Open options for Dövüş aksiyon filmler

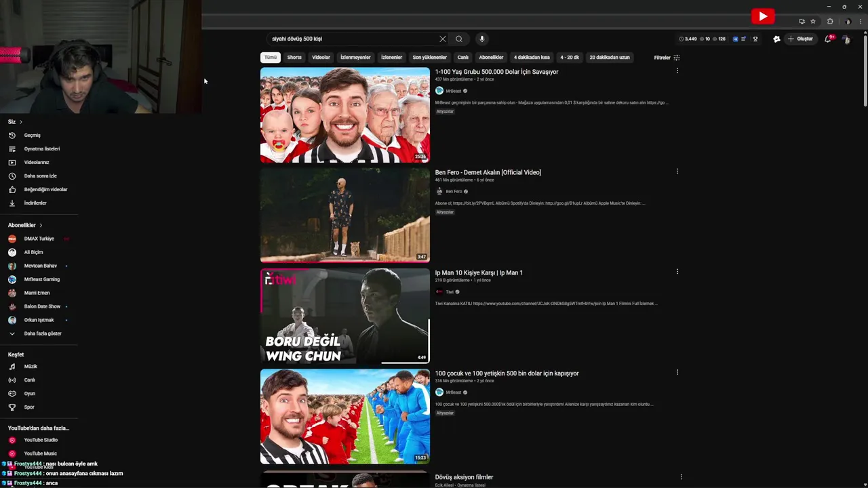tap(681, 476)
